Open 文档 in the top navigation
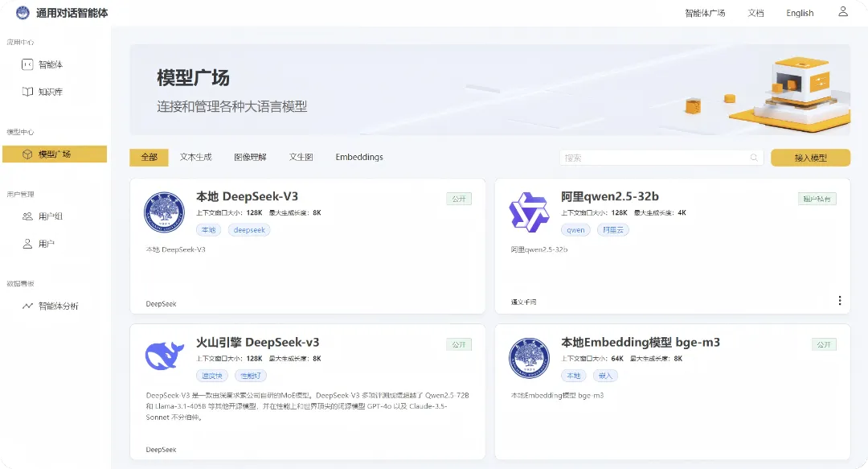 click(755, 14)
